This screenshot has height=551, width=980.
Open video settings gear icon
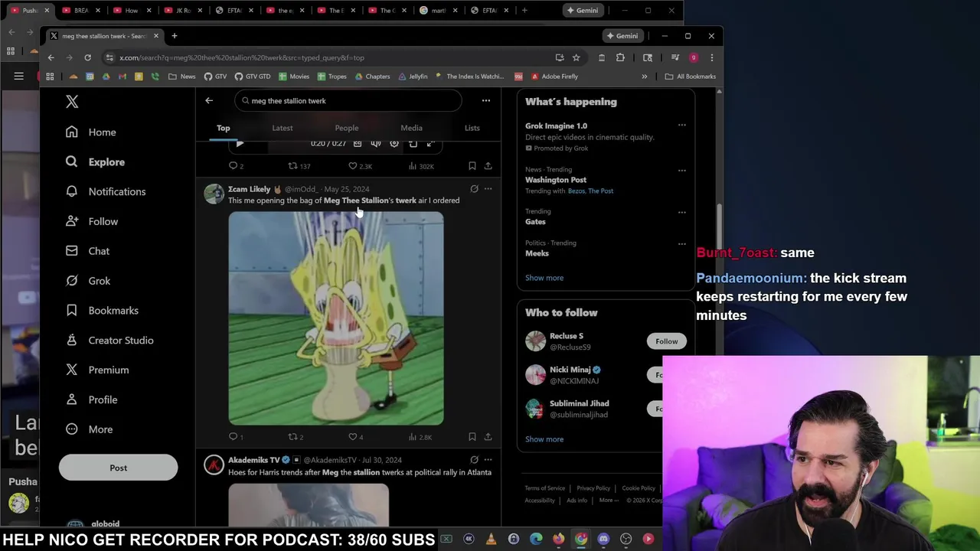(x=394, y=143)
